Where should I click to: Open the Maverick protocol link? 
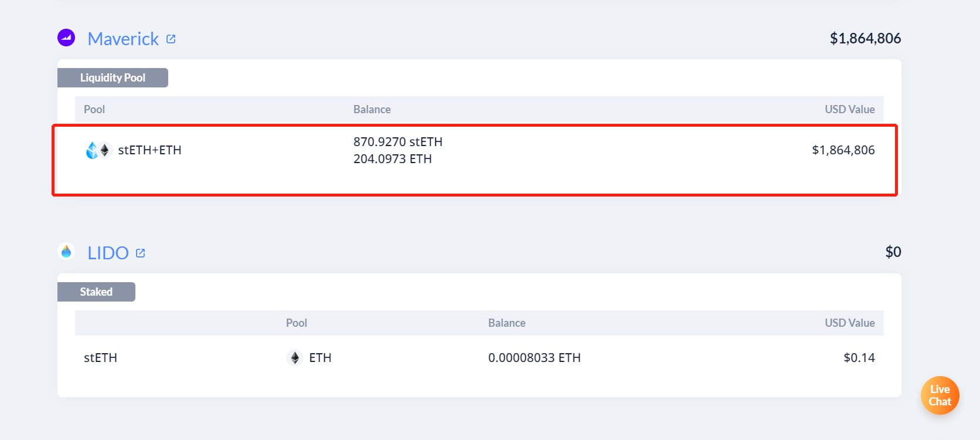tap(123, 39)
